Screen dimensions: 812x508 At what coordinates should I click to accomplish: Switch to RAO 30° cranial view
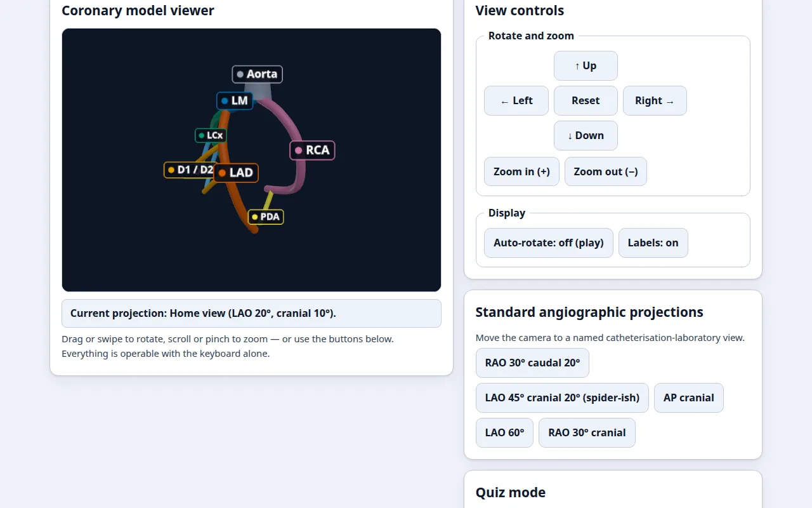click(587, 432)
